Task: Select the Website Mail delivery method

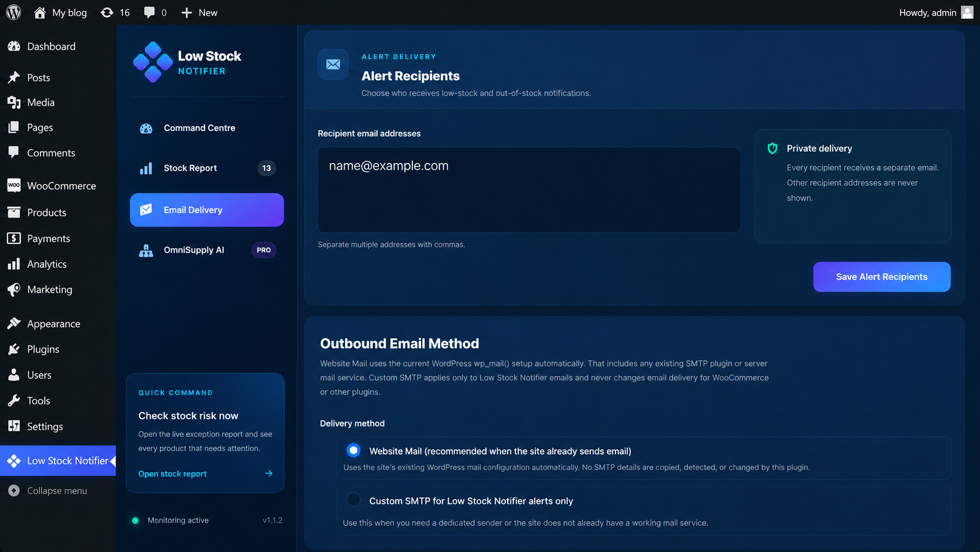Action: (353, 451)
